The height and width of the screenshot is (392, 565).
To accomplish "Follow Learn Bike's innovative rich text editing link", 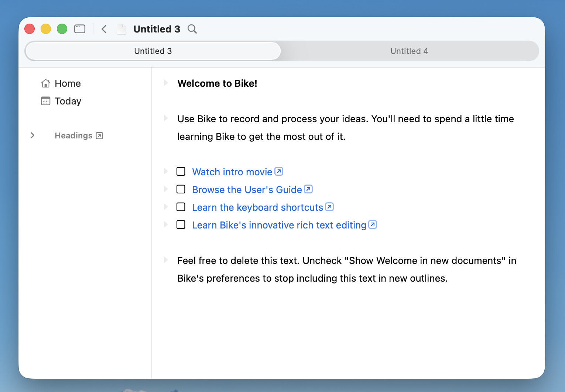I will point(279,225).
